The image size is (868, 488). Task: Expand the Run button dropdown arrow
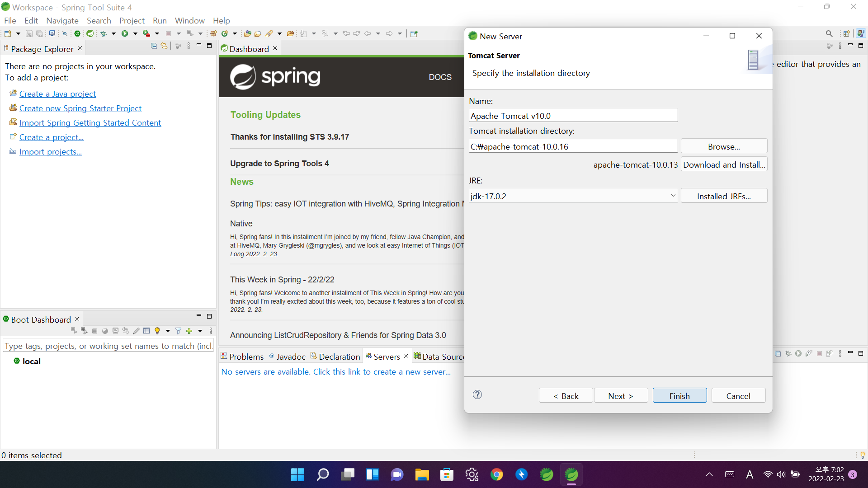pyautogui.click(x=135, y=33)
